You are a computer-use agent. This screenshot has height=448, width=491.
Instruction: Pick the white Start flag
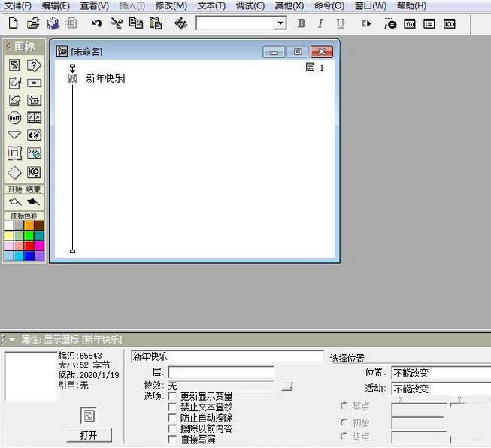coord(15,202)
